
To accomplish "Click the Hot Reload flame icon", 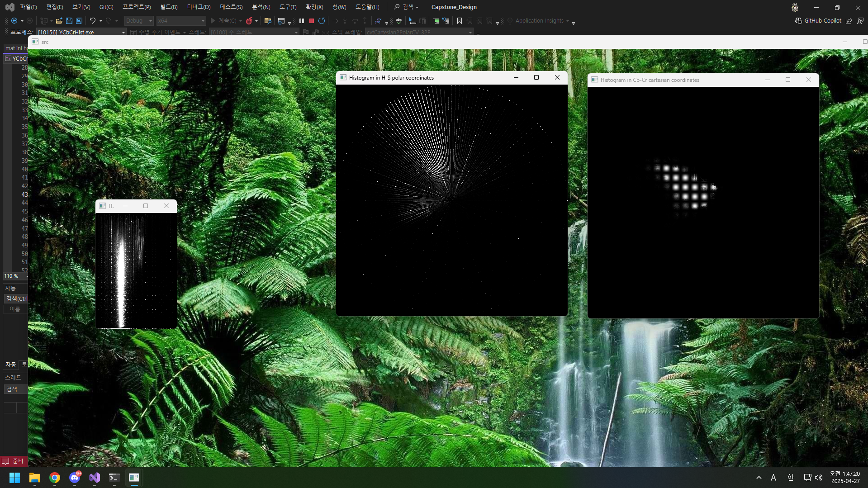I will (x=249, y=21).
